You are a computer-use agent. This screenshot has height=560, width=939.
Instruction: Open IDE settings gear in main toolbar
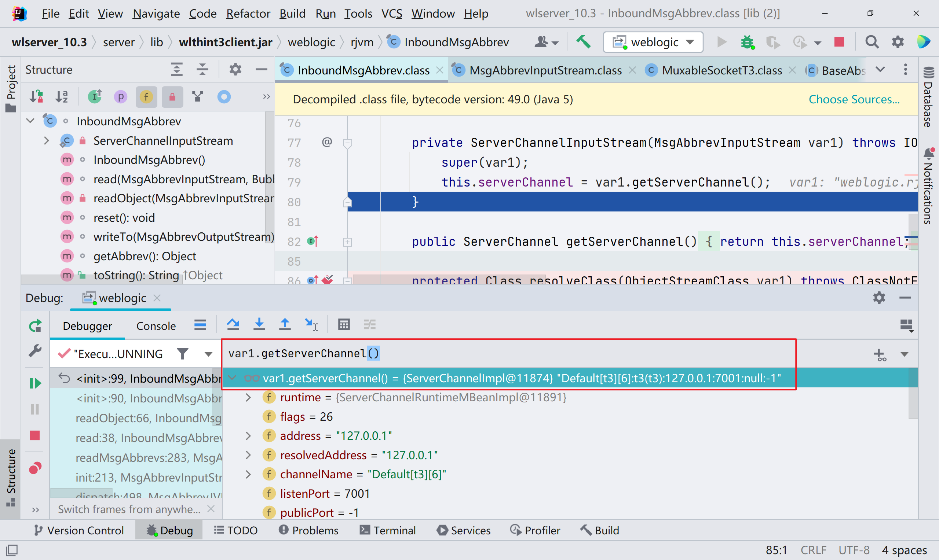(898, 42)
